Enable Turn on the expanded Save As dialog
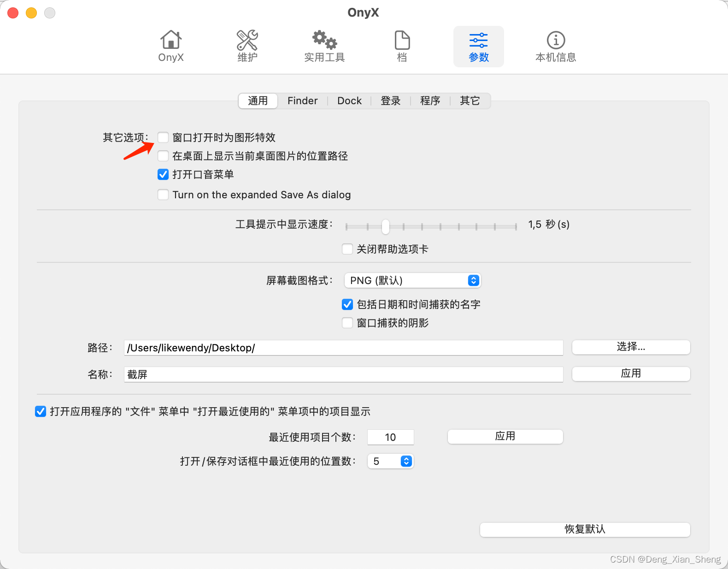 [163, 195]
